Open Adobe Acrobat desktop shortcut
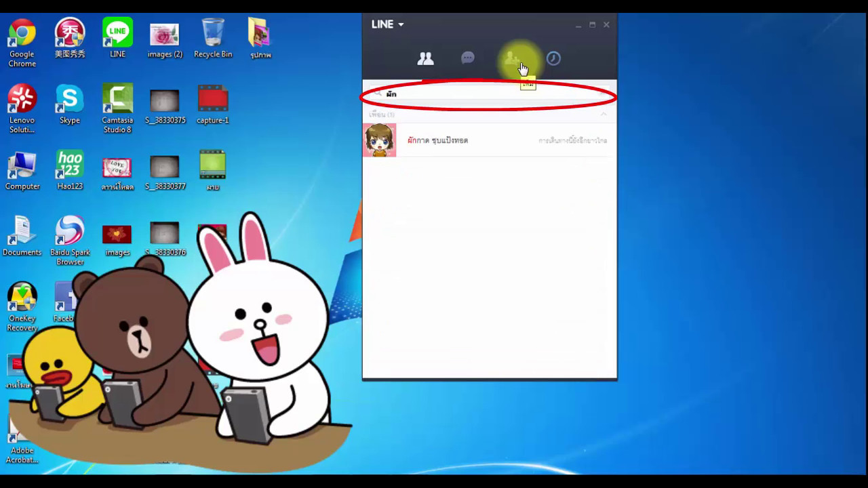This screenshot has height=488, width=868. (x=22, y=439)
